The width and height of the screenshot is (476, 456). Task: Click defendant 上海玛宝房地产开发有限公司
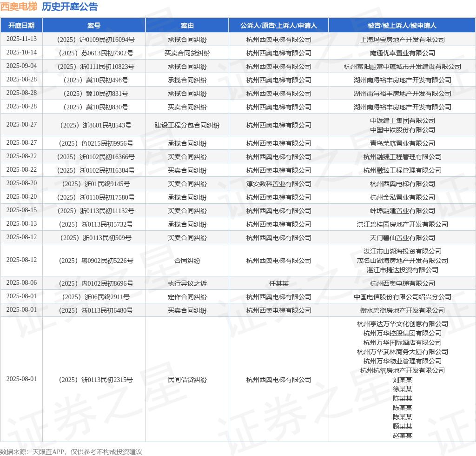click(402, 40)
